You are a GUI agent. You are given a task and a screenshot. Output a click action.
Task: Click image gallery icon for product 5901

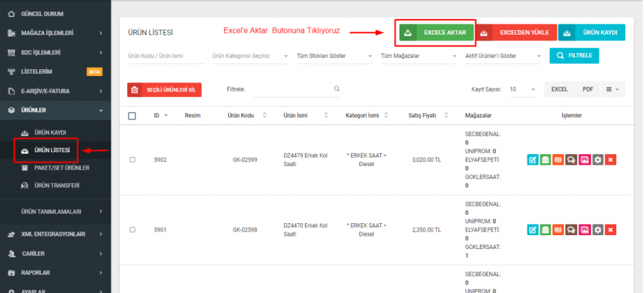[584, 230]
